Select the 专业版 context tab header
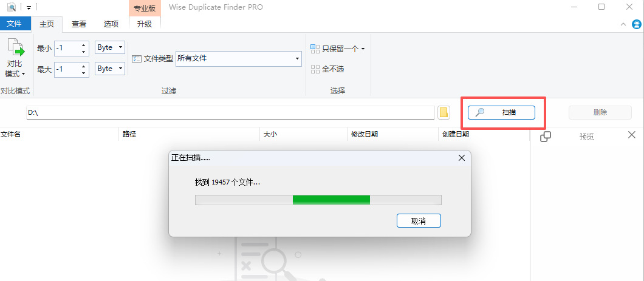 tap(145, 8)
